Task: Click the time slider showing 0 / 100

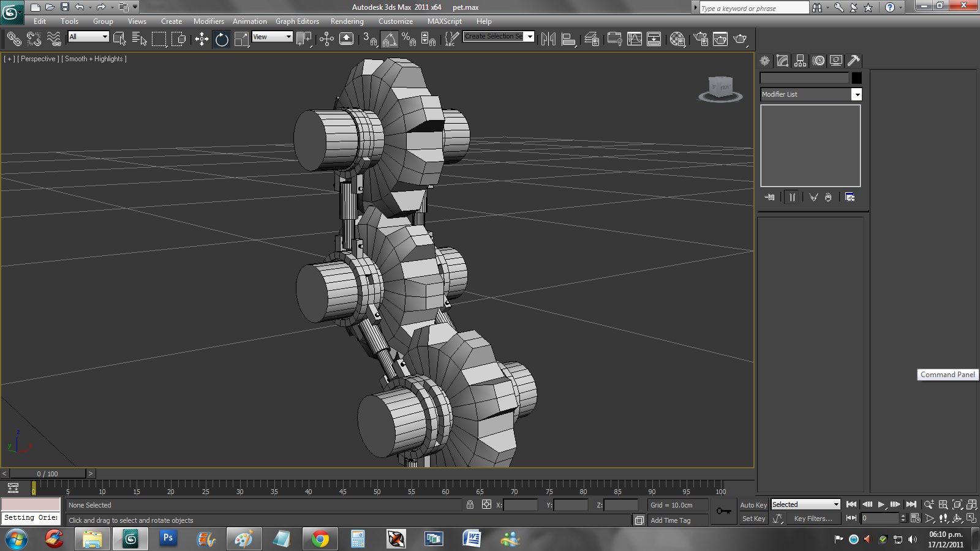Action: [47, 473]
